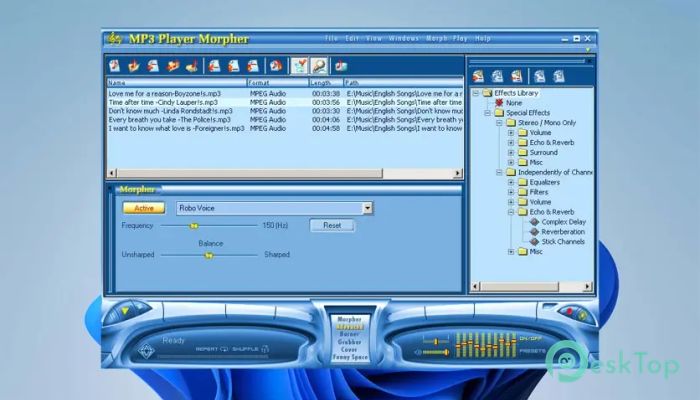Open the Edit menu
Screen dimensions: 700x400
click(x=352, y=38)
